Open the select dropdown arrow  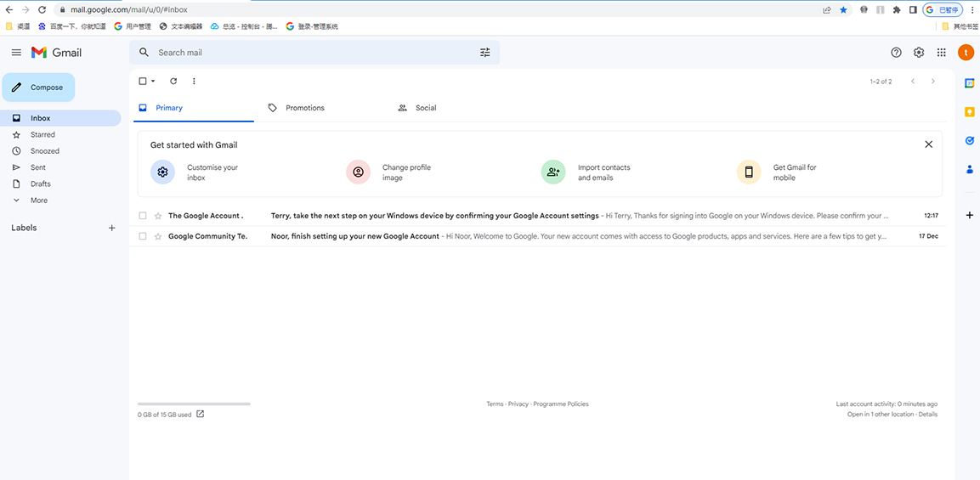click(x=153, y=82)
